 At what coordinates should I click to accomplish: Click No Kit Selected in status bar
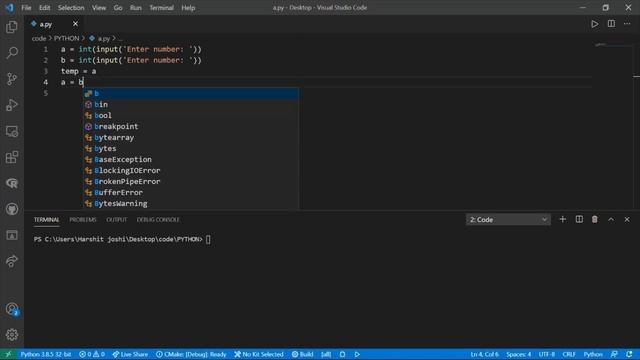259,354
